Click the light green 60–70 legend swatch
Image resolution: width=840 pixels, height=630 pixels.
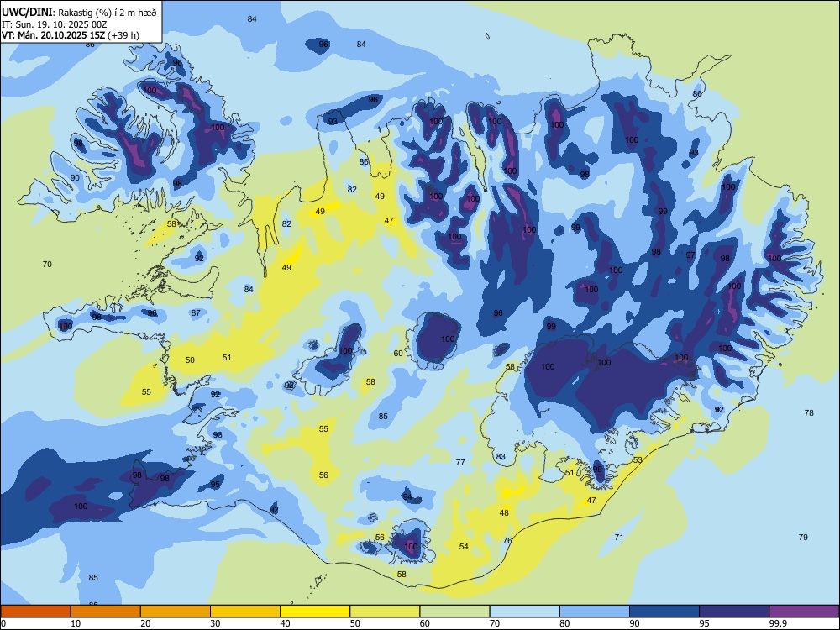click(454, 612)
